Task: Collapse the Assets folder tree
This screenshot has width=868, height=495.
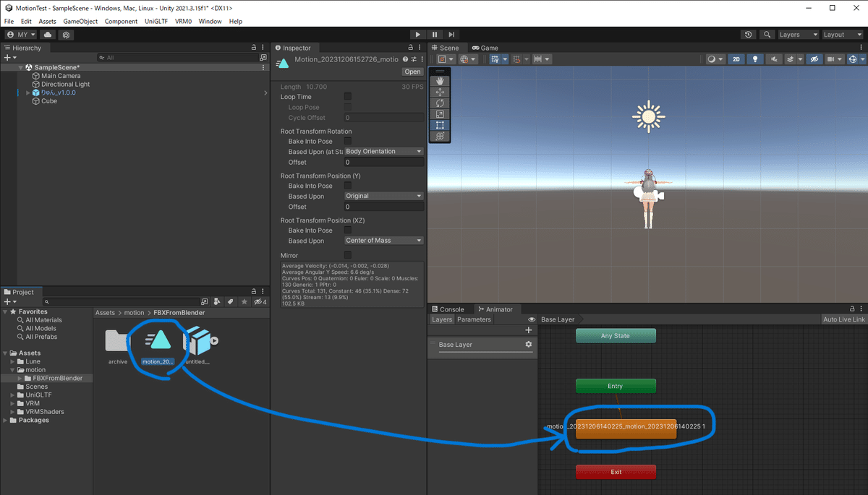Action: [x=6, y=353]
